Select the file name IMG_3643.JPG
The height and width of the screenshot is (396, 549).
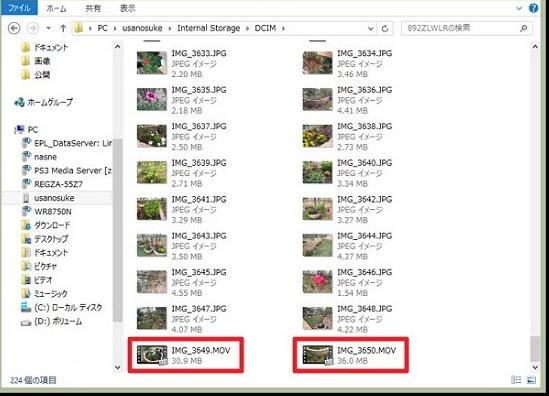(199, 236)
